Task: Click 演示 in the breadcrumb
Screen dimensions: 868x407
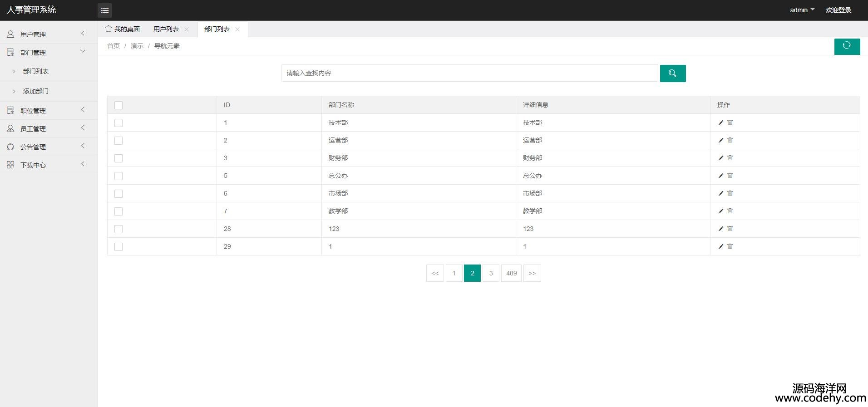Action: [137, 46]
